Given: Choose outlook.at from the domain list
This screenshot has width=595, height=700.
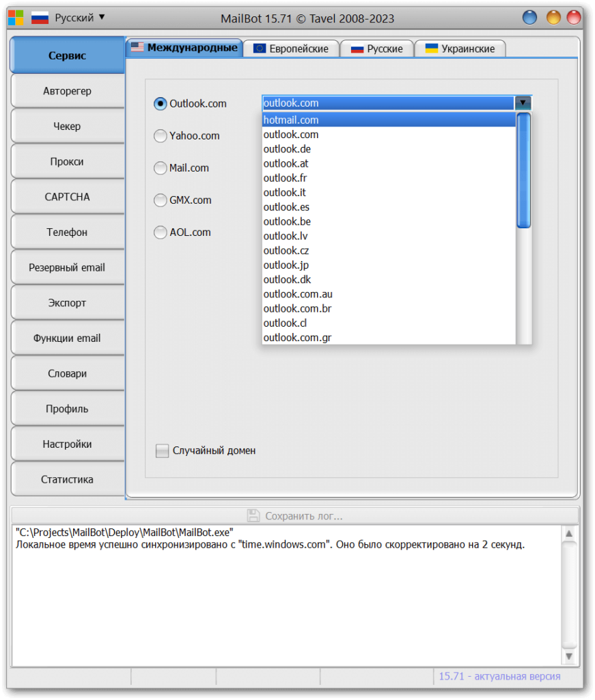Looking at the screenshot, I should [x=389, y=163].
